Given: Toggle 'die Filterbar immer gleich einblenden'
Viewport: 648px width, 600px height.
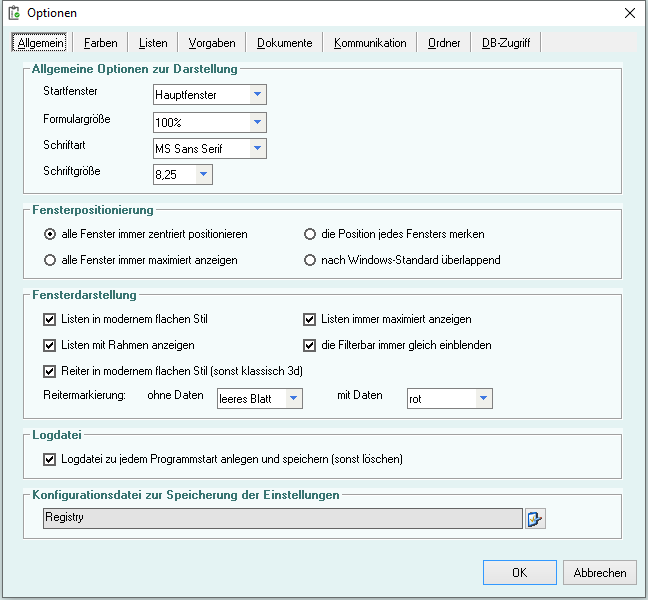Looking at the screenshot, I should point(310,346).
